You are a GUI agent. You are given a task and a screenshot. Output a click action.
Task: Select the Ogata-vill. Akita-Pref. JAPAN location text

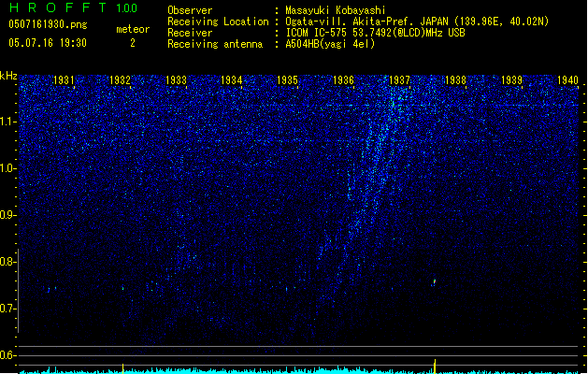417,22
